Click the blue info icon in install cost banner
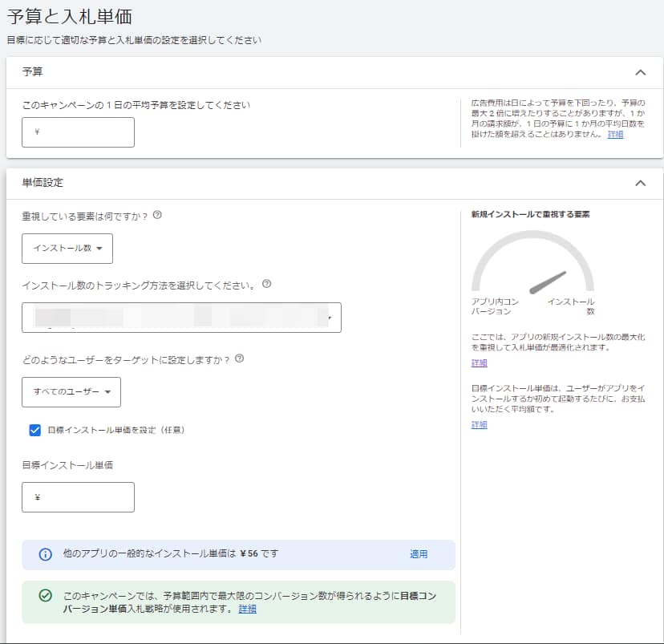This screenshot has height=644, width=664. pyautogui.click(x=46, y=554)
